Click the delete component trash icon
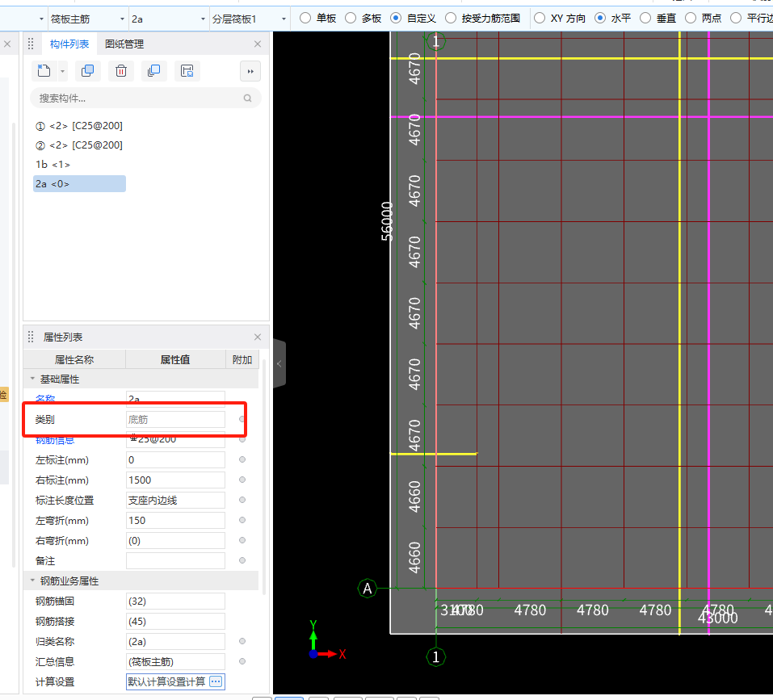 click(121, 71)
